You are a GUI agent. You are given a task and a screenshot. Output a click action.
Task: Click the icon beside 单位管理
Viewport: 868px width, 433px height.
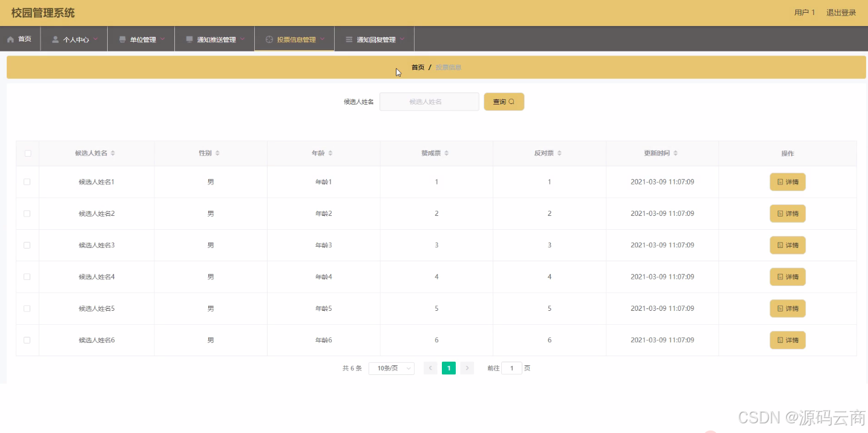(x=122, y=39)
